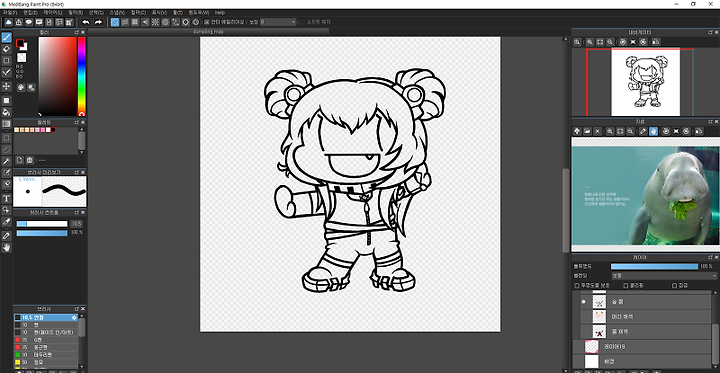Image resolution: width=720 pixels, height=373 pixels.
Task: Click the foreground color swatch
Action: tap(20, 43)
